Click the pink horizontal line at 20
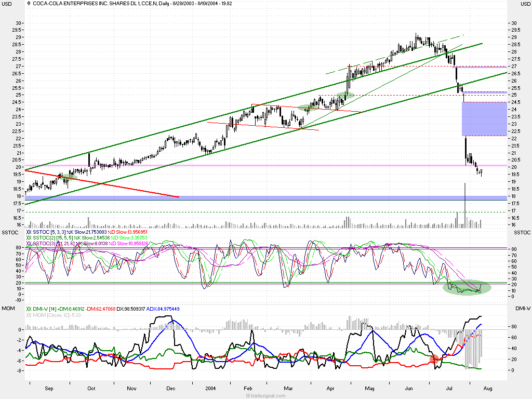The image size is (532, 399). pos(266,166)
